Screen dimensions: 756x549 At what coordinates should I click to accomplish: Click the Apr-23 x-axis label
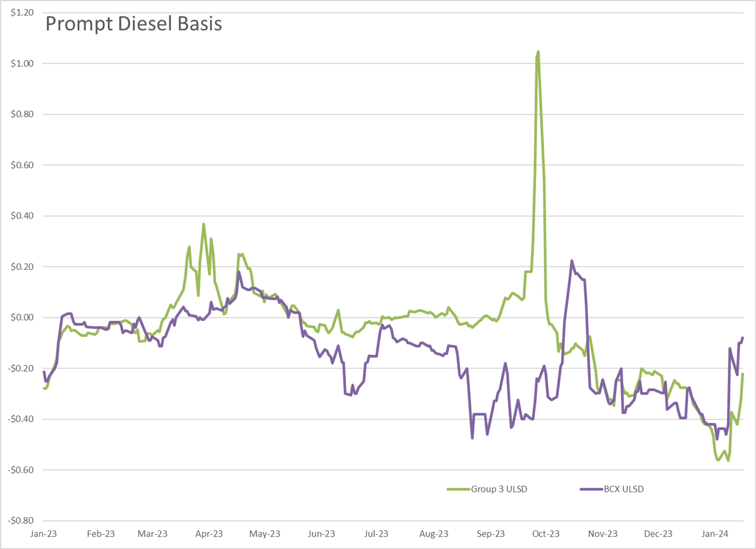(x=209, y=534)
